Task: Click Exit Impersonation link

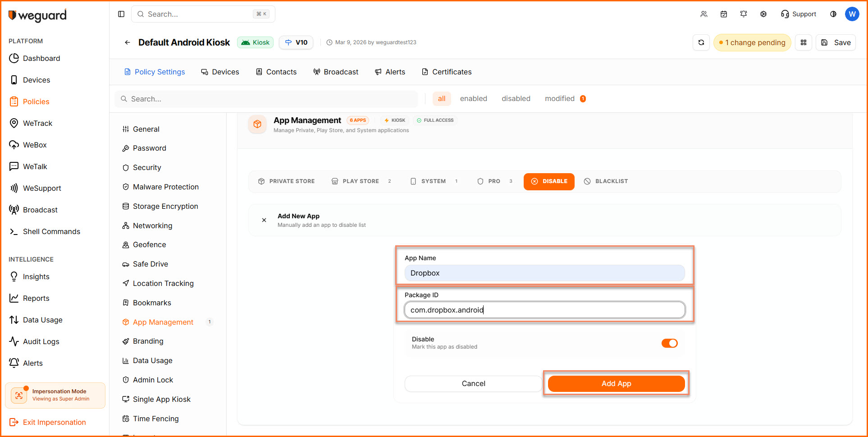Action: 54,422
